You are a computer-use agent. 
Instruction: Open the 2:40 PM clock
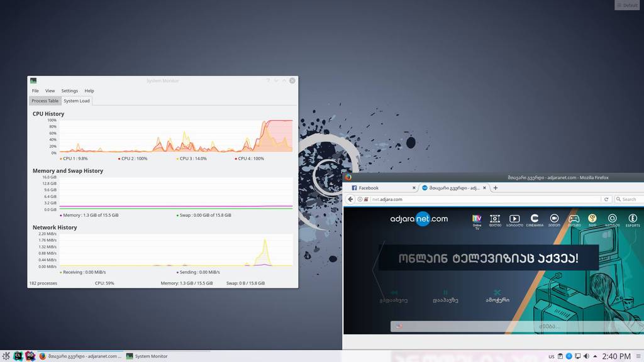point(616,356)
